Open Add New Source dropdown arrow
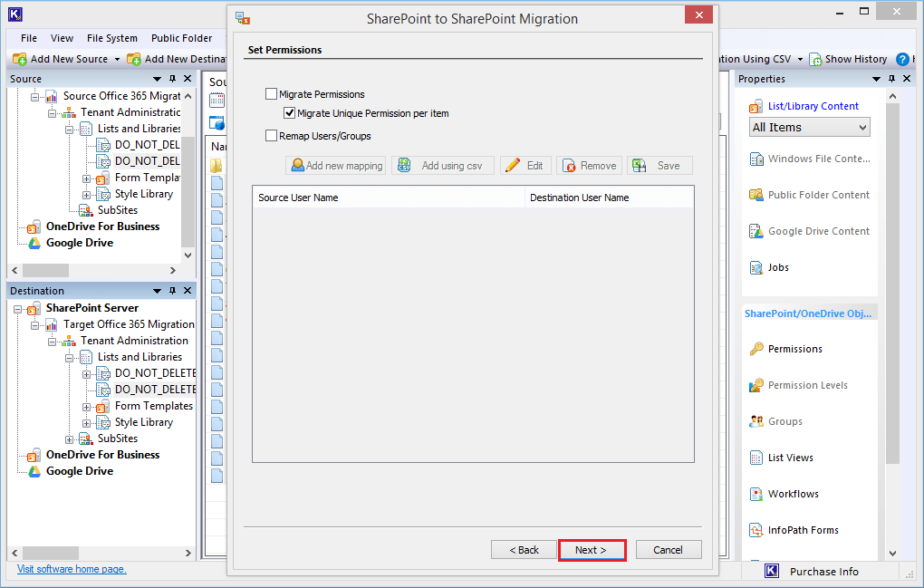 pos(117,59)
